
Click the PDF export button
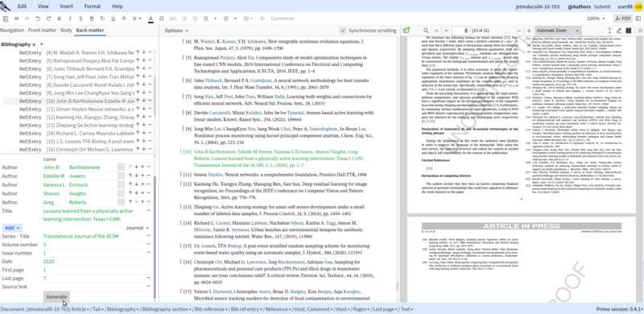623,19
